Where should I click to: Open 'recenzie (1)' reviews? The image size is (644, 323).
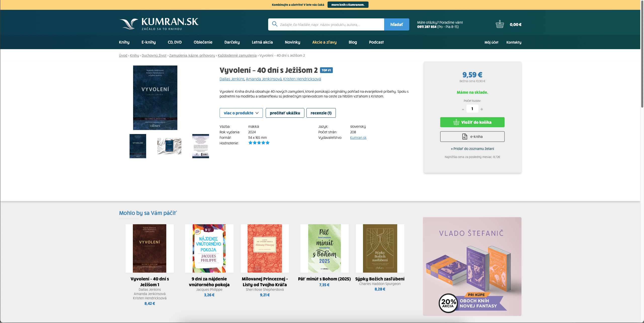[321, 113]
